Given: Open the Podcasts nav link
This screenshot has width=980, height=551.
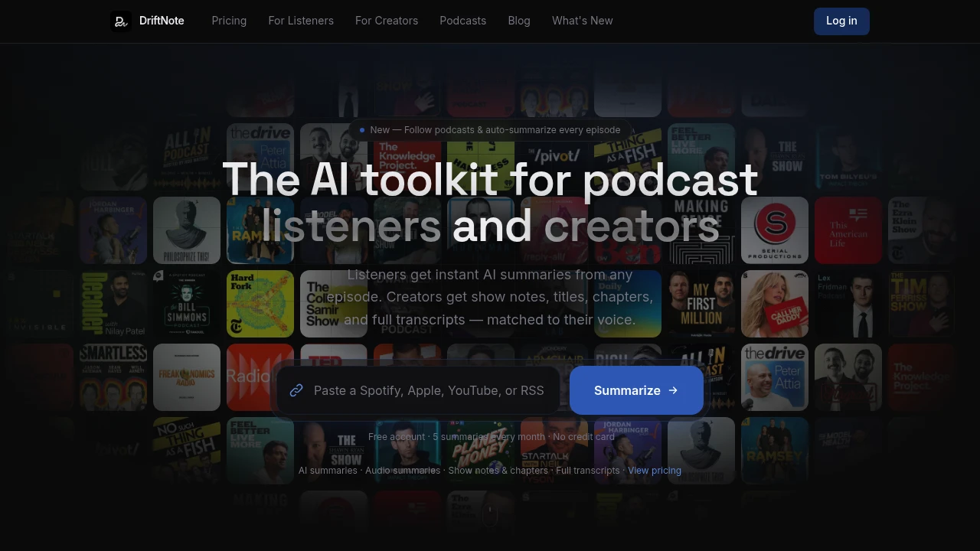Looking at the screenshot, I should pyautogui.click(x=462, y=21).
